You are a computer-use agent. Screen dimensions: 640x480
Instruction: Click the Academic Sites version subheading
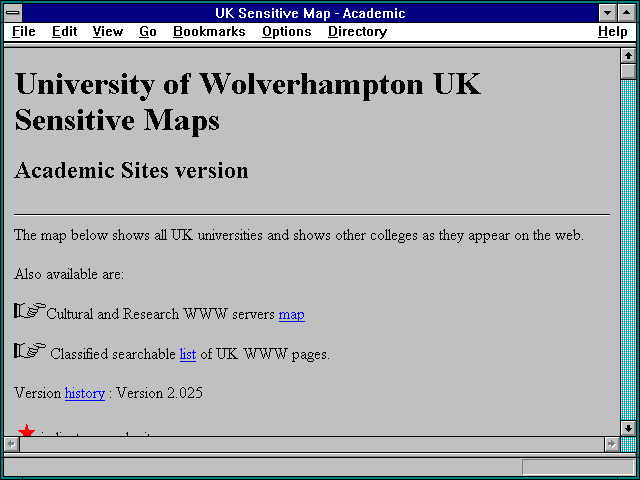pyautogui.click(x=131, y=170)
